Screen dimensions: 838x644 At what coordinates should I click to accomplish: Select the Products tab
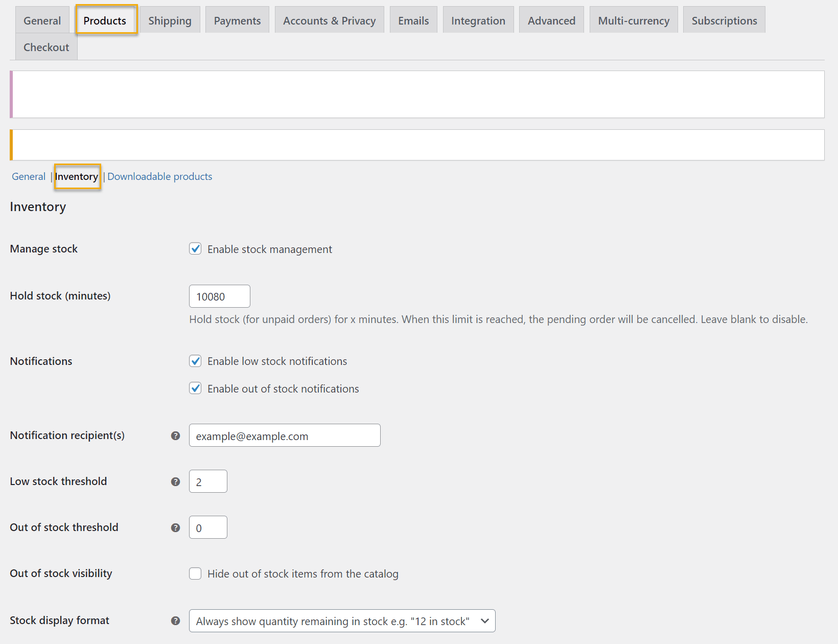pos(105,20)
